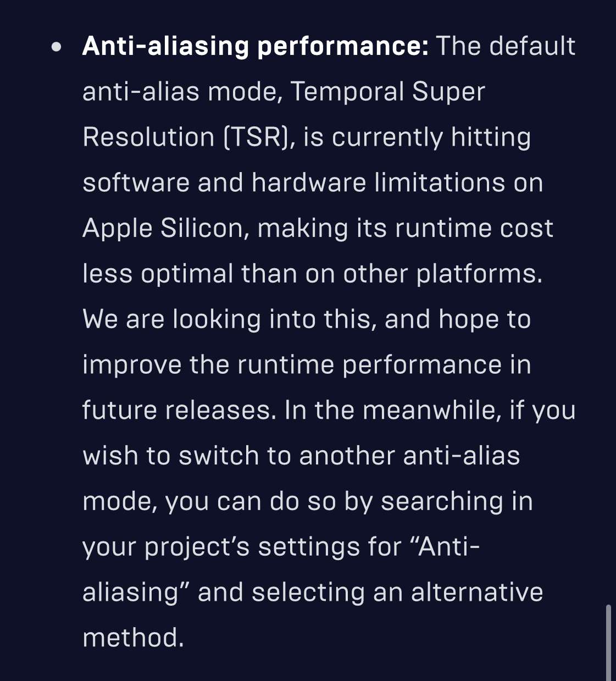
Task: Click the sentence start "We are looking"
Action: pyautogui.click(x=171, y=320)
